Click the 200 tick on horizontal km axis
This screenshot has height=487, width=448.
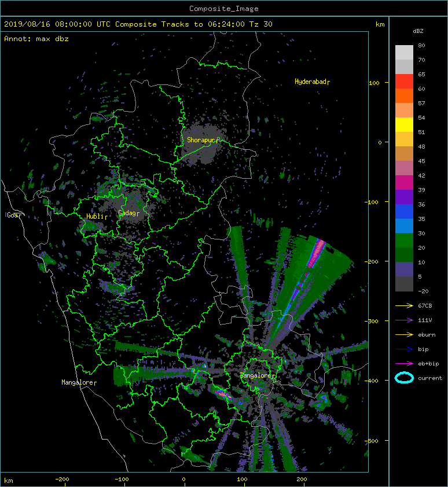302,479
